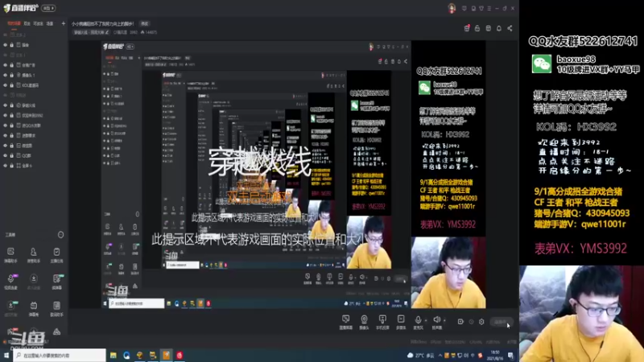Hide the 摄像头 1 source

click(x=6, y=75)
